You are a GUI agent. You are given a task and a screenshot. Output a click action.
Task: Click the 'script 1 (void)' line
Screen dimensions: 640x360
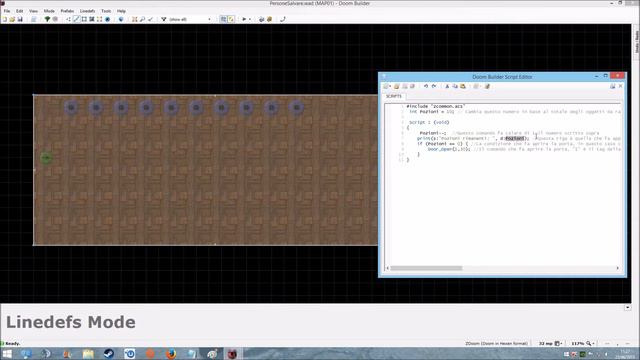coord(429,122)
